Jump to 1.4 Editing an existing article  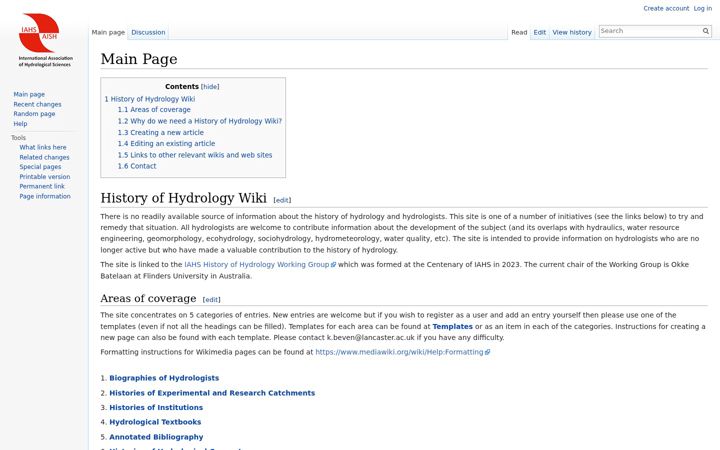(166, 144)
